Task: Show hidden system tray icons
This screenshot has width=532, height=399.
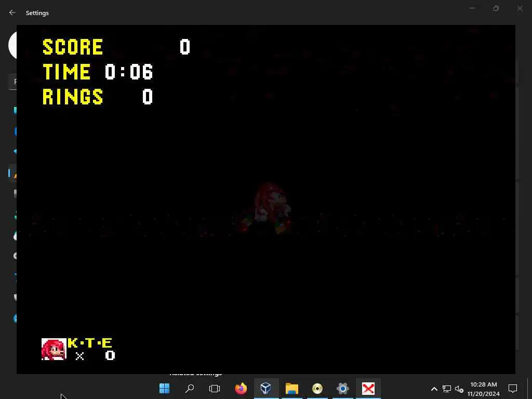Action: pyautogui.click(x=434, y=389)
